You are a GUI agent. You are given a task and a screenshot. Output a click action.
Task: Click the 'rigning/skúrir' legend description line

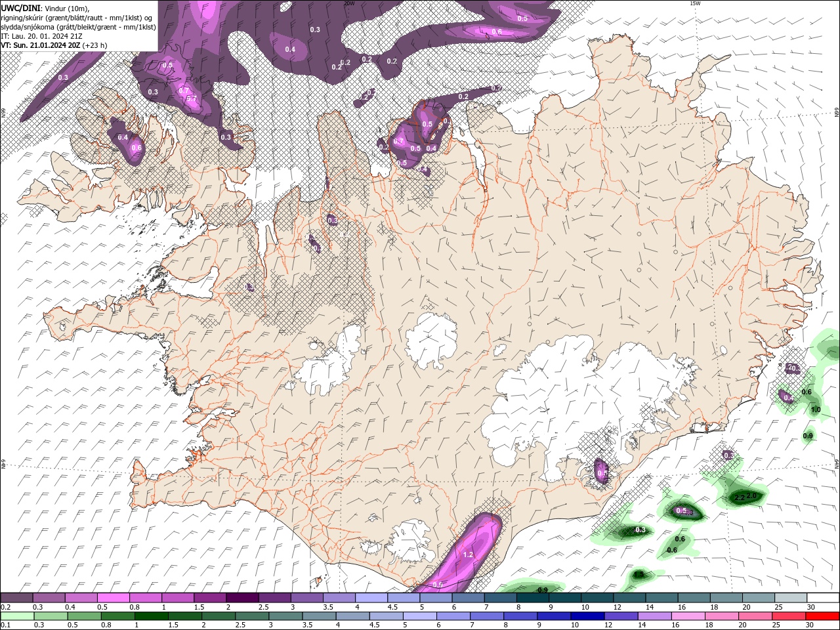(77, 17)
